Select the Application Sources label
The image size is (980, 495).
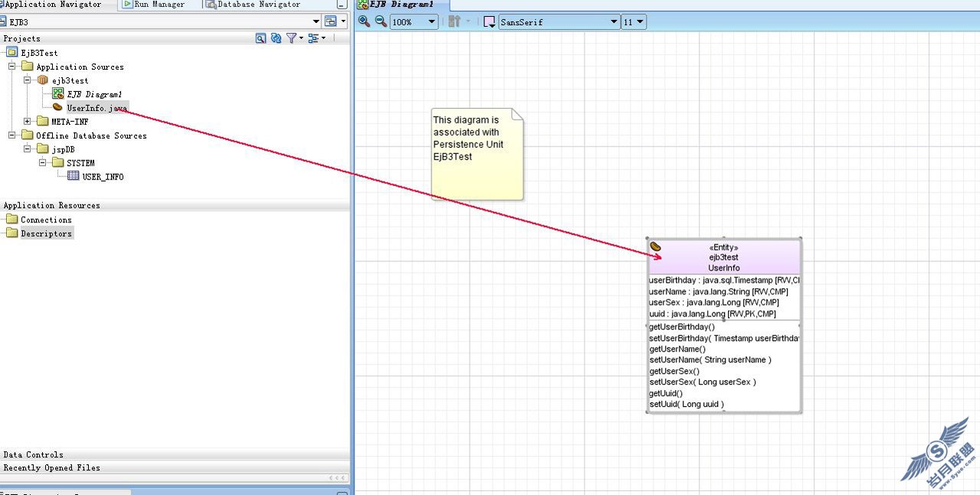point(80,67)
